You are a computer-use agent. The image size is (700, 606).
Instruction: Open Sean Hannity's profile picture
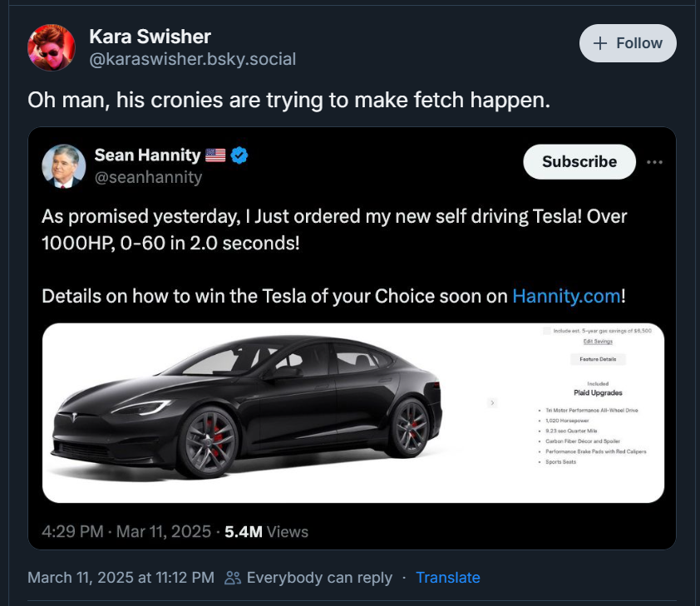pyautogui.click(x=63, y=165)
